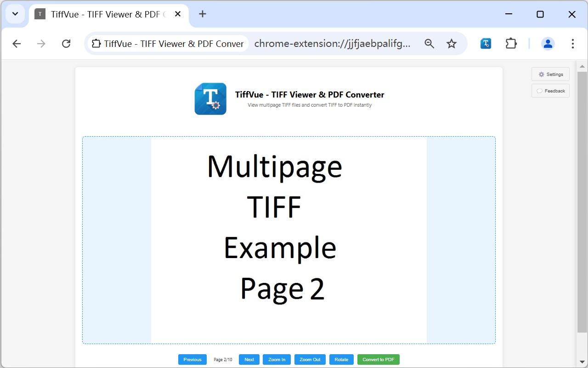
Task: Click the scrollbar up arrow
Action: pos(582,67)
